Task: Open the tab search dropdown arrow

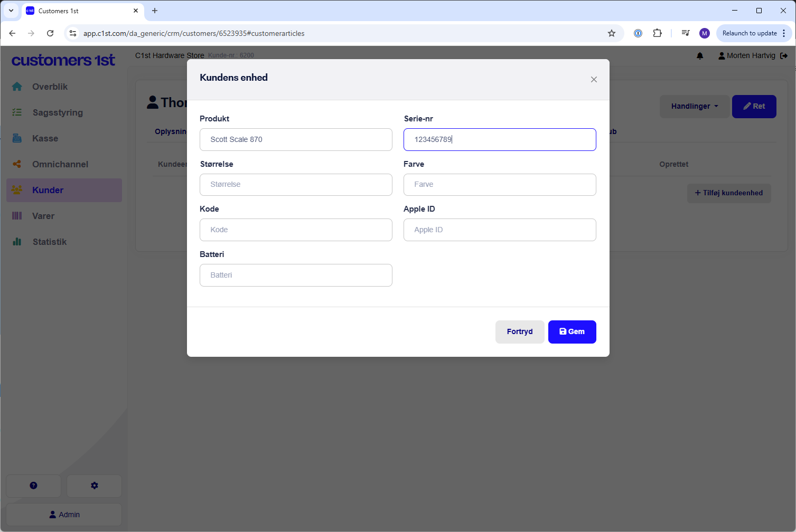Action: [x=11, y=11]
